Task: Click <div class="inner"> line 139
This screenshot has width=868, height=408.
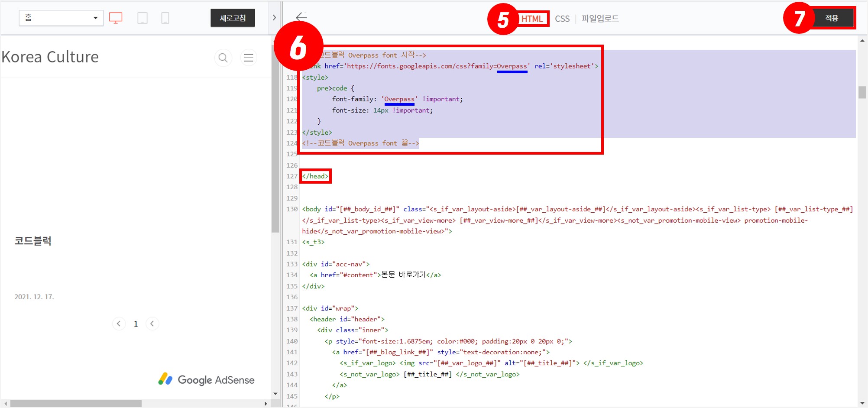Action: [353, 330]
